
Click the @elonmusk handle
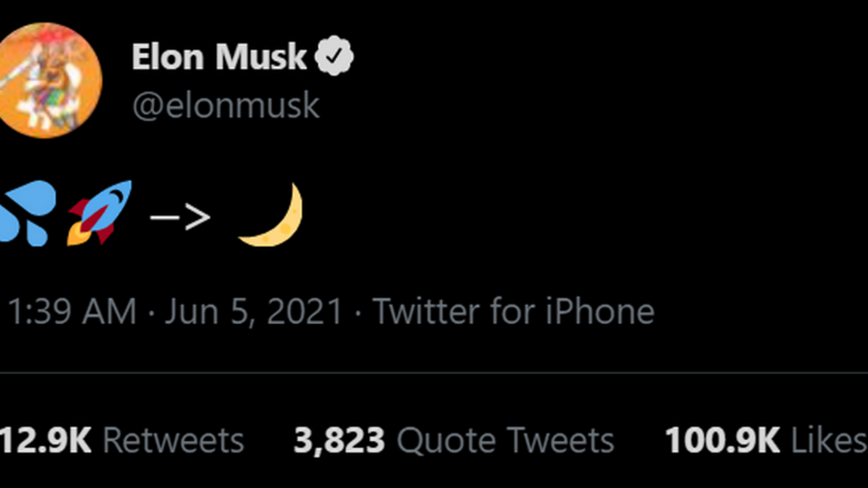[x=225, y=105]
